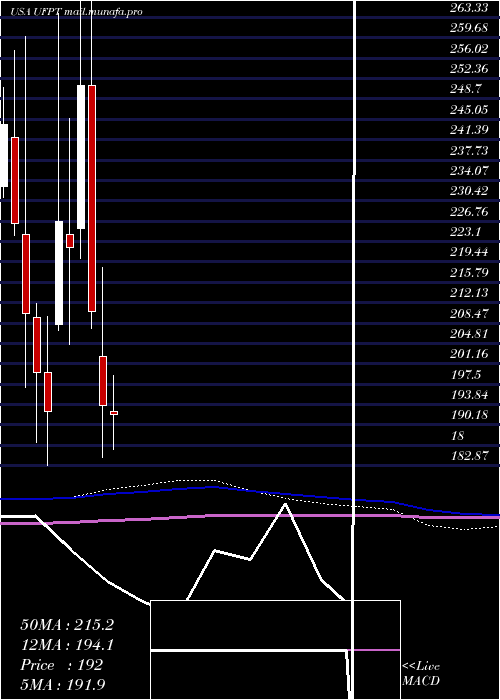Click the 241.39 price label

(469, 130)
